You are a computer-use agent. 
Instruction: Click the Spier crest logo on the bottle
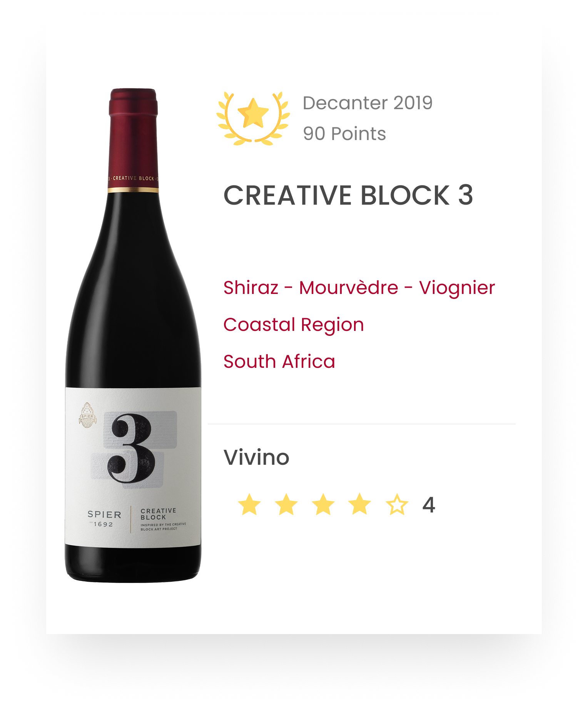pyautogui.click(x=87, y=416)
